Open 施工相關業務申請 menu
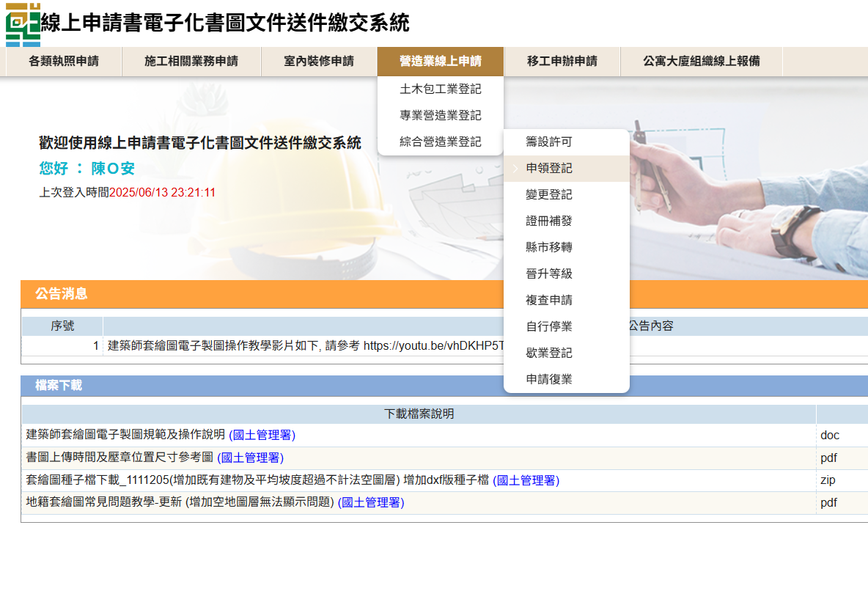Image resolution: width=868 pixels, height=591 pixels. (191, 62)
